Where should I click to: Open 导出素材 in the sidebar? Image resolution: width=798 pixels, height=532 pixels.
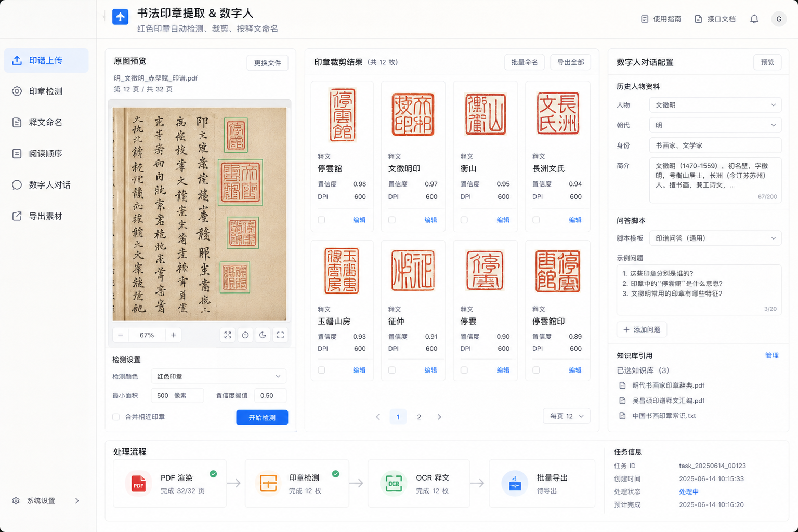(x=46, y=216)
